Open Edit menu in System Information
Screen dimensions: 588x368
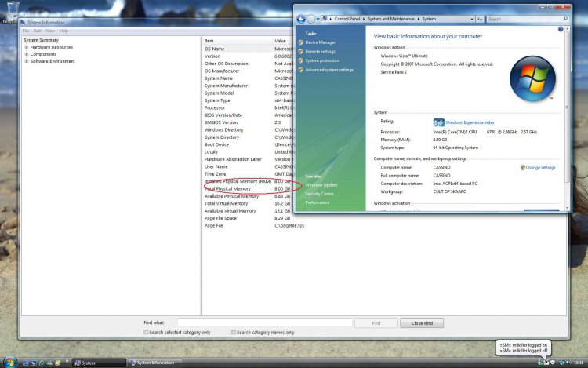37,31
